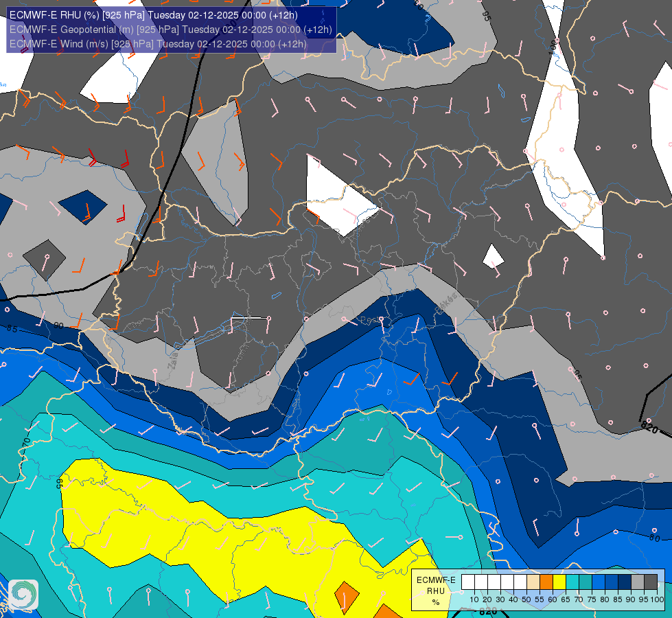The height and width of the screenshot is (618, 672).
Task: Choose the dark gray 95-100% legend swatch
Action: click(651, 582)
